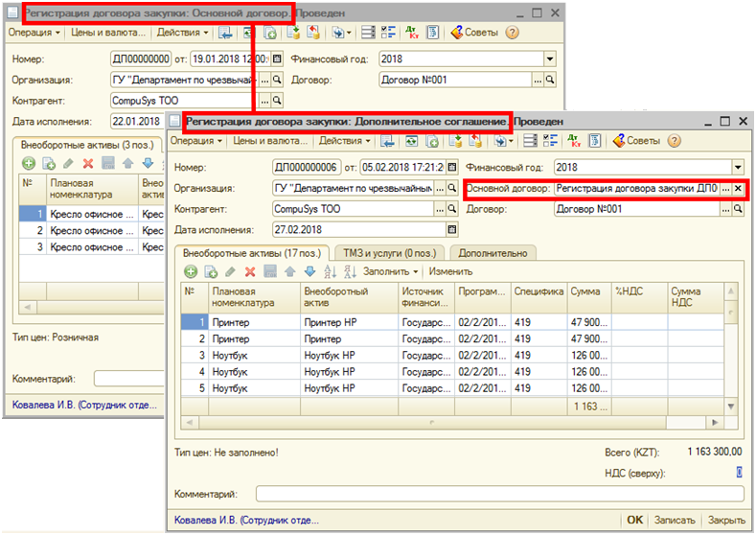The height and width of the screenshot is (535, 756).
Task: Switch to ТМЗ и услуги tab
Action: (391, 252)
